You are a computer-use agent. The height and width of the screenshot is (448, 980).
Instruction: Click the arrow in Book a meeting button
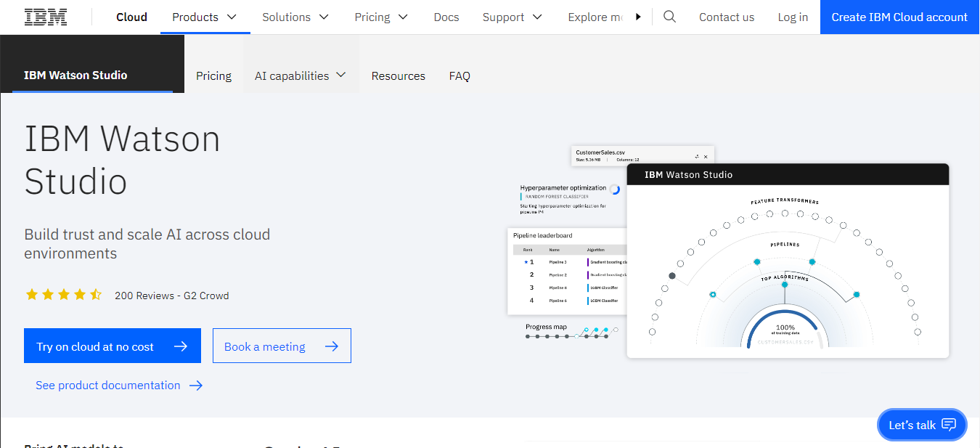332,346
